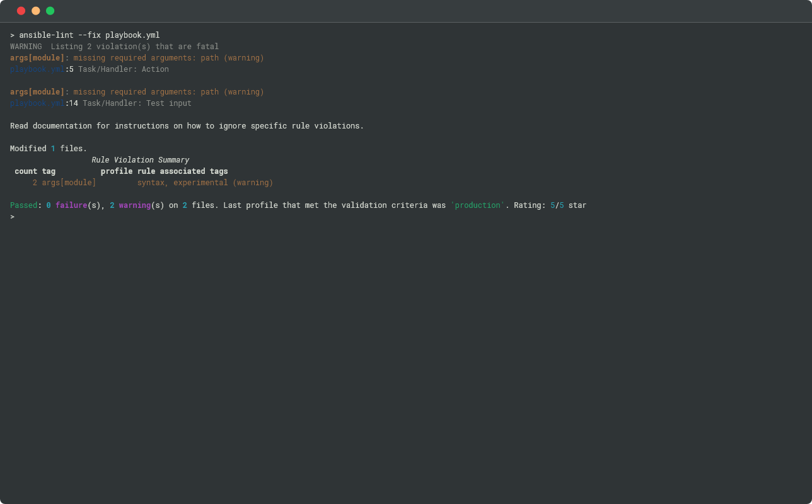Click the rule associated tags column header
The image size is (812, 504).
183,171
